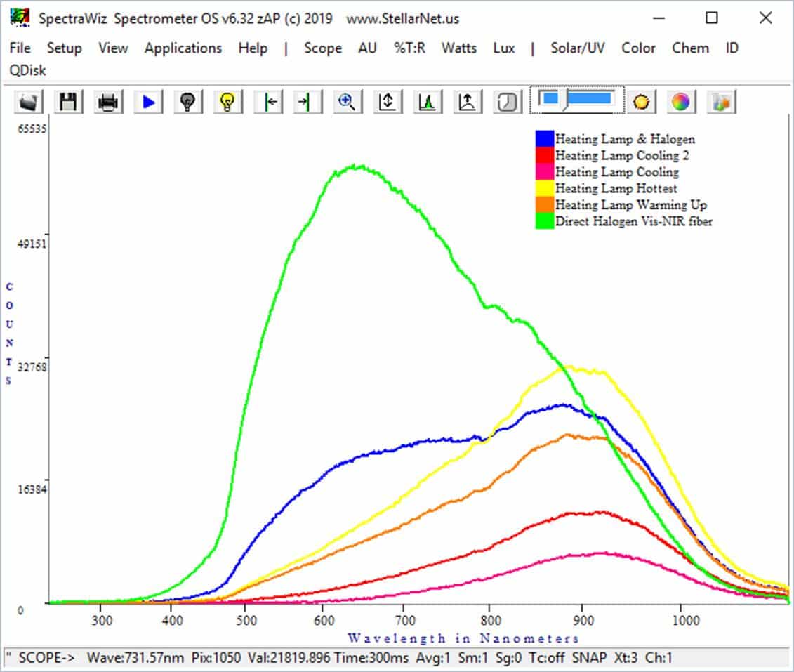Click the SpectraWiz app icon in title bar
Image resolution: width=794 pixels, height=672 pixels.
coord(20,18)
